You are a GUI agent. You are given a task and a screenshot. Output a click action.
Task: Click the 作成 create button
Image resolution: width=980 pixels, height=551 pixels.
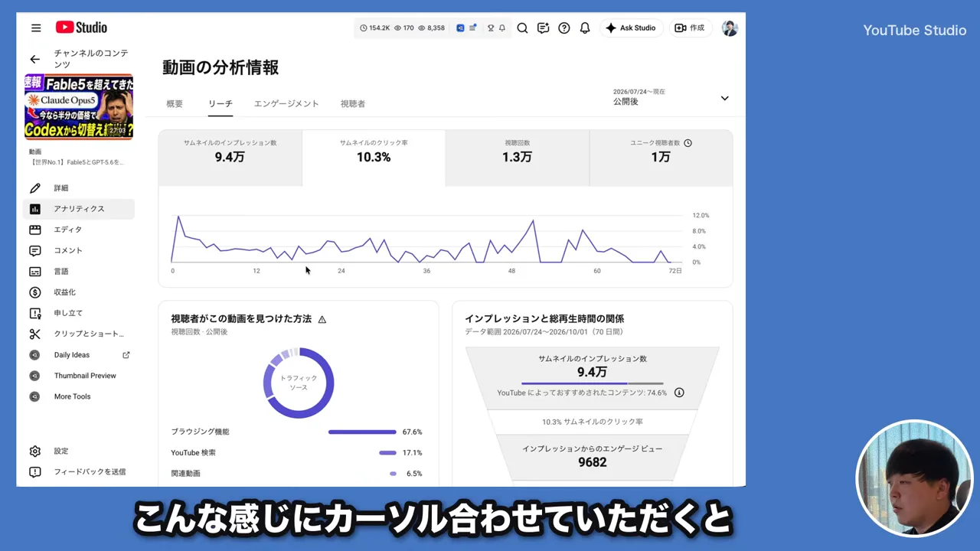pyautogui.click(x=690, y=28)
